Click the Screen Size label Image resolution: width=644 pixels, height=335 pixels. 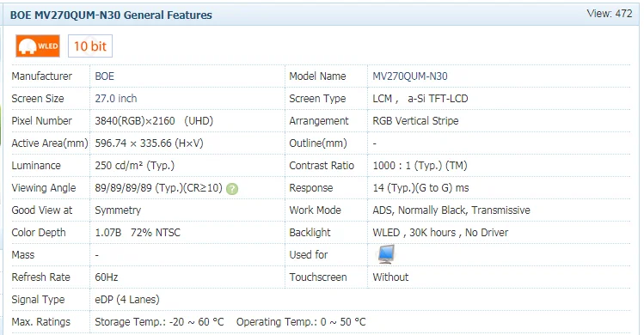click(38, 99)
